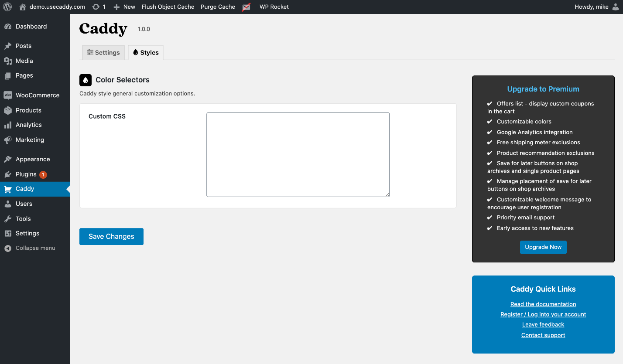Open the site home icon for demo.usecaddy.com
The height and width of the screenshot is (364, 623).
point(23,7)
